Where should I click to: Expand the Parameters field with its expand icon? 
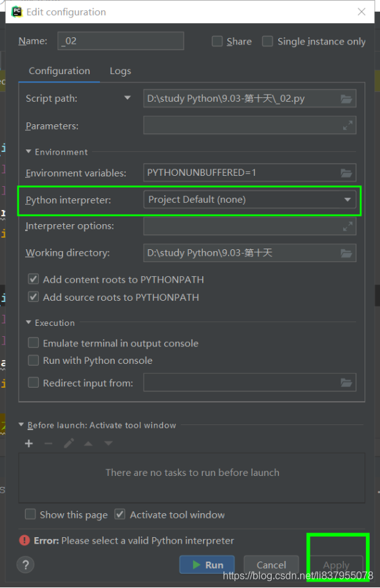[x=347, y=125]
